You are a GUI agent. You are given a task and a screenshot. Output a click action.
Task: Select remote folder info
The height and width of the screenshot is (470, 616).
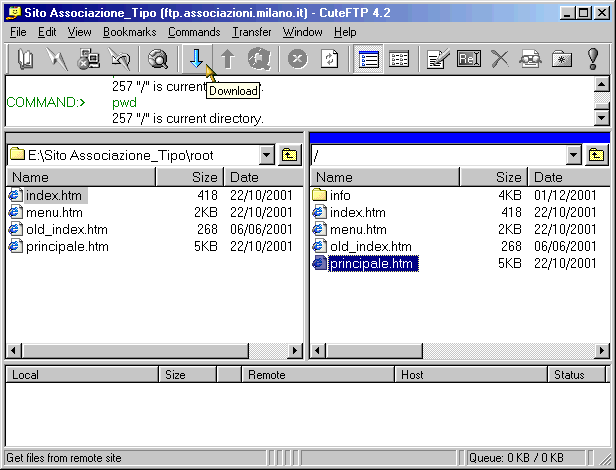pos(340,195)
